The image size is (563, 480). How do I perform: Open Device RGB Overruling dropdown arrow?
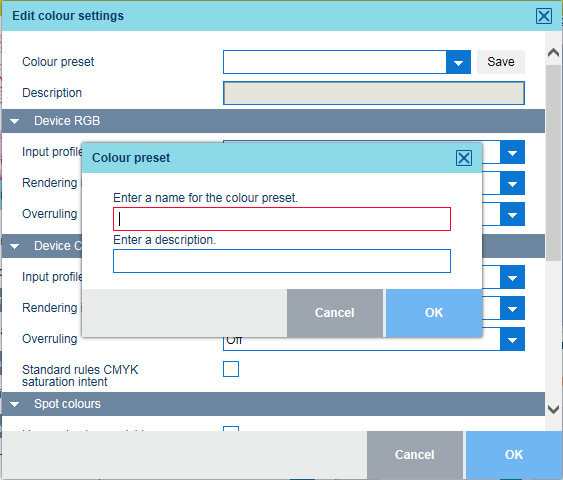coord(512,215)
